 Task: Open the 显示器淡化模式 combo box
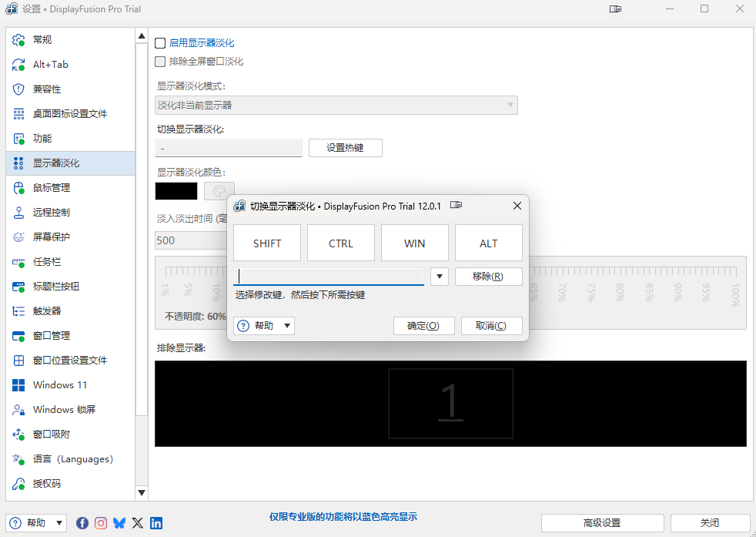tap(336, 106)
